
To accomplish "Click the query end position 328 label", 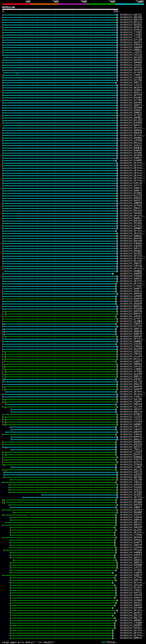I will click(x=115, y=11).
